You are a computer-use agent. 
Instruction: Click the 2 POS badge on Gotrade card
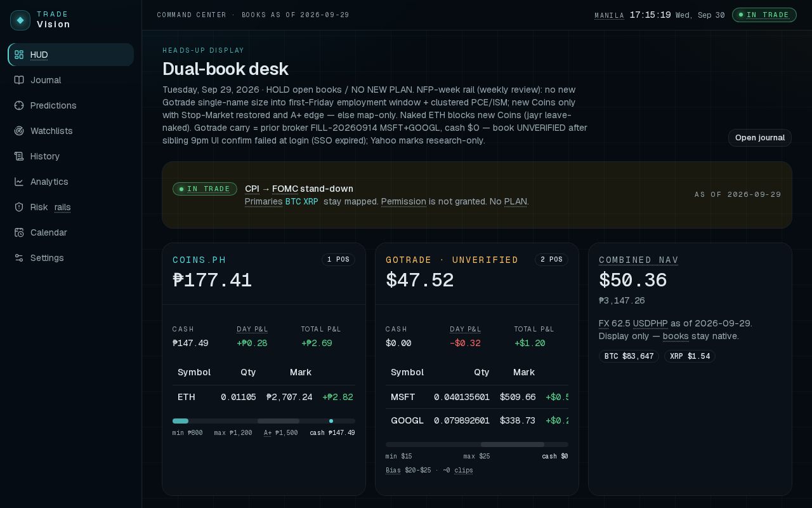tap(551, 260)
